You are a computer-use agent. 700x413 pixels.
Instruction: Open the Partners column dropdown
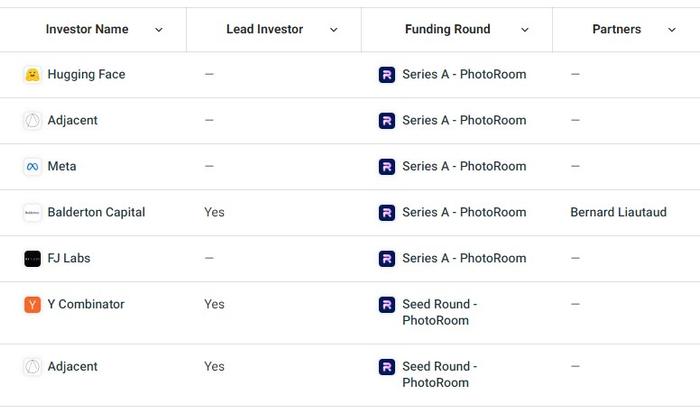tap(671, 30)
